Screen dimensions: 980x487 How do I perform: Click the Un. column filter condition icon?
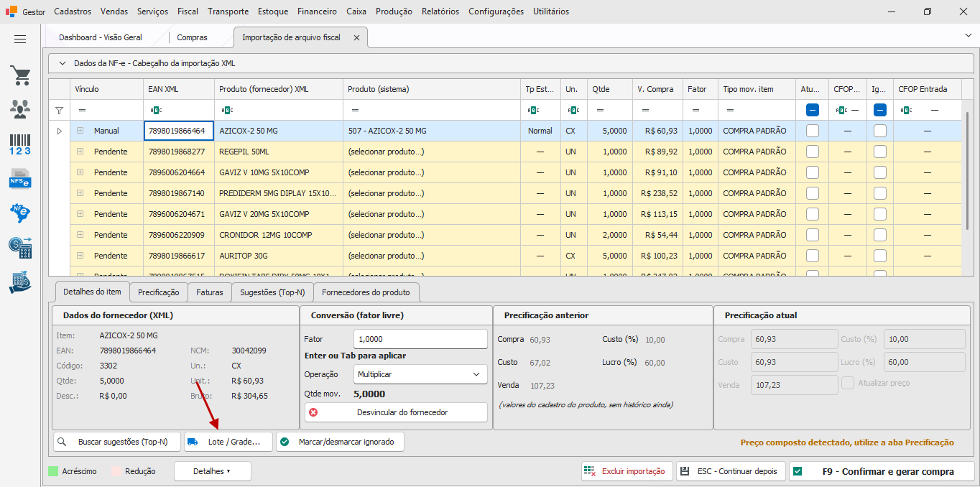coord(573,110)
